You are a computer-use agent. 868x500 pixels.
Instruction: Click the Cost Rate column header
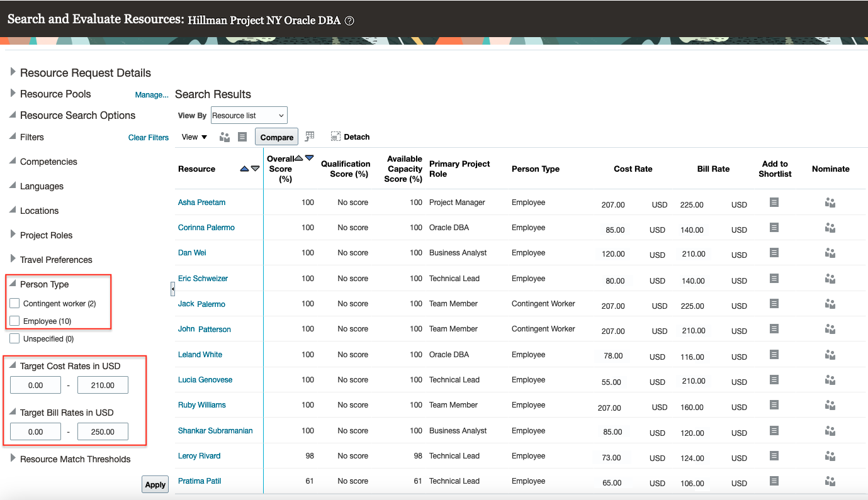click(633, 169)
